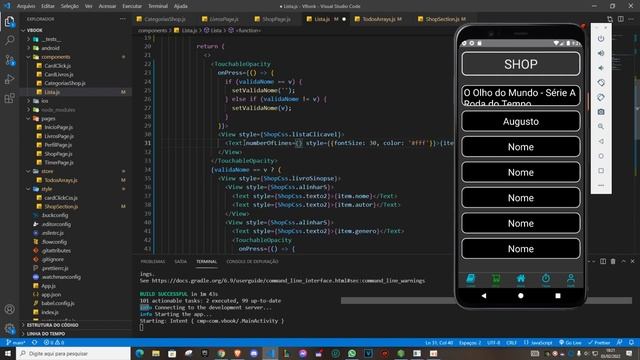
Task: Open Run and Debug view
Action: click(9, 79)
